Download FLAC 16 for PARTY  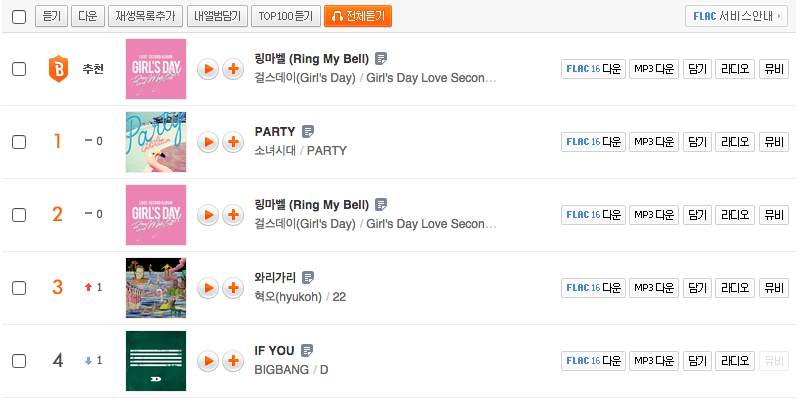593,142
